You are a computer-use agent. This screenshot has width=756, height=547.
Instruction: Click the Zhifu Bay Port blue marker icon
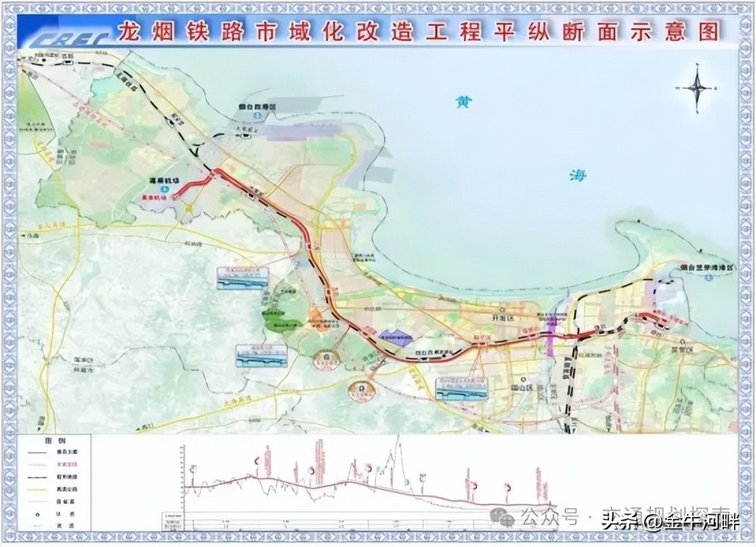click(x=709, y=278)
